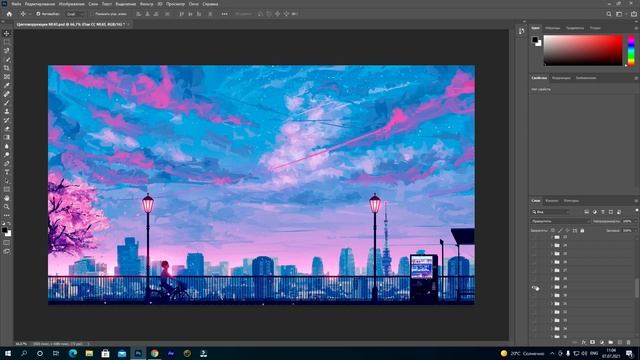
Task: Pick a color in the red color field
Action: point(583,50)
